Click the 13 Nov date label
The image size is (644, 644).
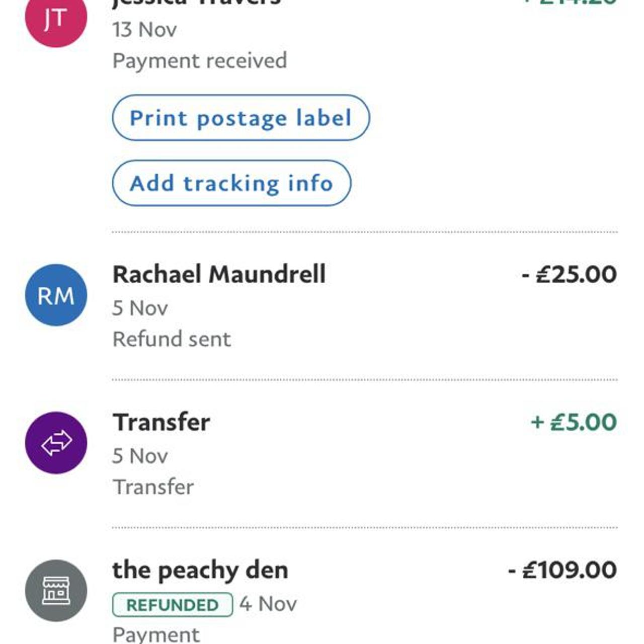pyautogui.click(x=143, y=29)
